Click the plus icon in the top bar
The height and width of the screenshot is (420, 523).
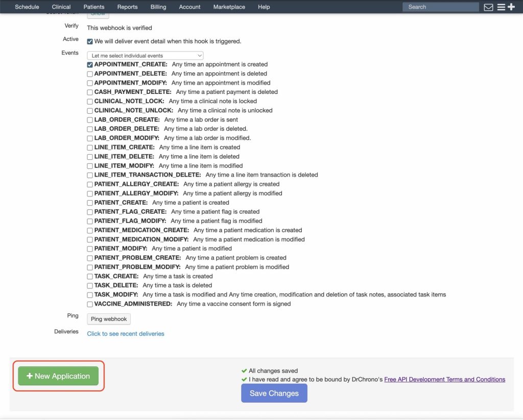click(x=511, y=7)
